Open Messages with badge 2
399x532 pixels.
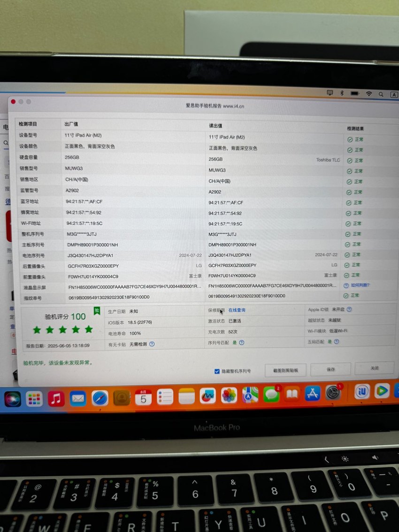pos(271,394)
